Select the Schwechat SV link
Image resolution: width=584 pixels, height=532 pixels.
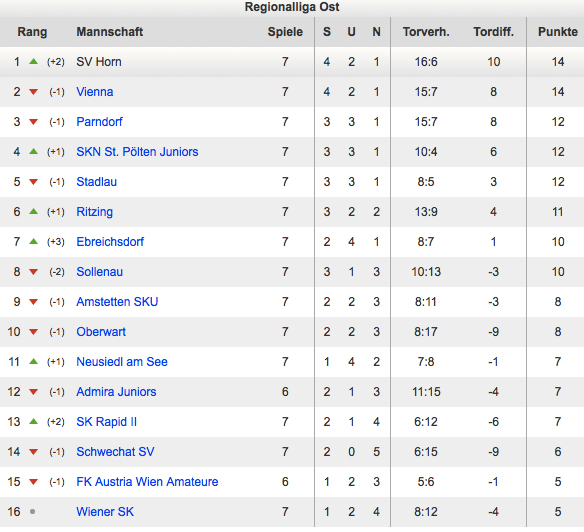click(115, 452)
